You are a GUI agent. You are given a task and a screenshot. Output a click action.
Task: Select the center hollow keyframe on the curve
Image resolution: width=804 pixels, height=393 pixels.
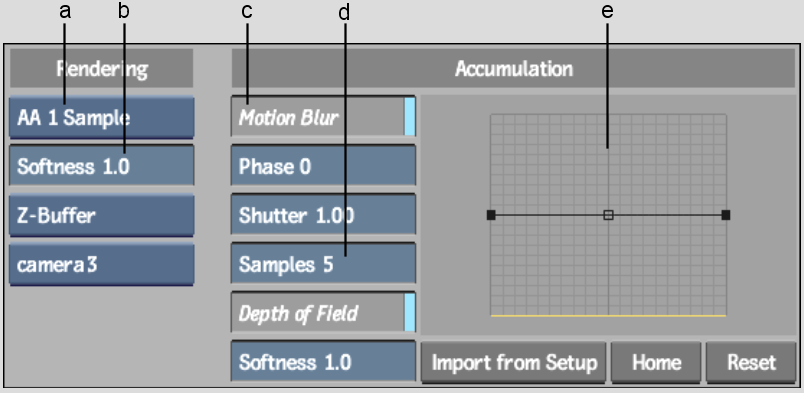[x=608, y=215]
